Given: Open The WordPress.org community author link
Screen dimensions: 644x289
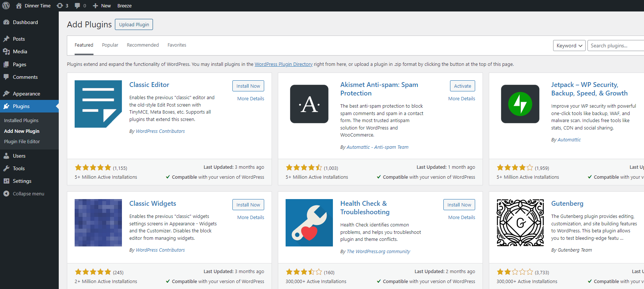Looking at the screenshot, I should click(x=378, y=252).
